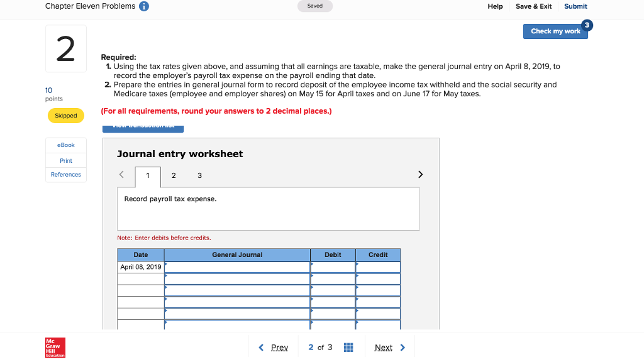644x362 pixels.
Task: Click the April 08, 2019 date cell
Action: pyautogui.click(x=140, y=266)
